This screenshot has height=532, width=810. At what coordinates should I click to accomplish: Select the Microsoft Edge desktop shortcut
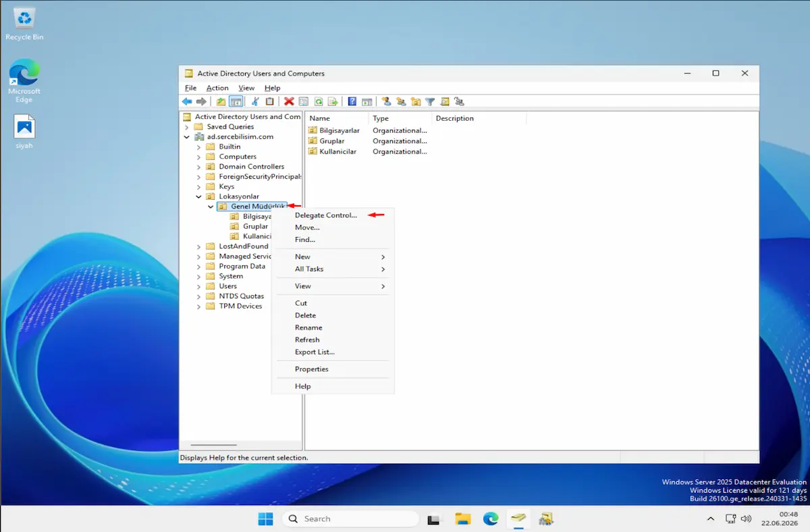pyautogui.click(x=24, y=80)
